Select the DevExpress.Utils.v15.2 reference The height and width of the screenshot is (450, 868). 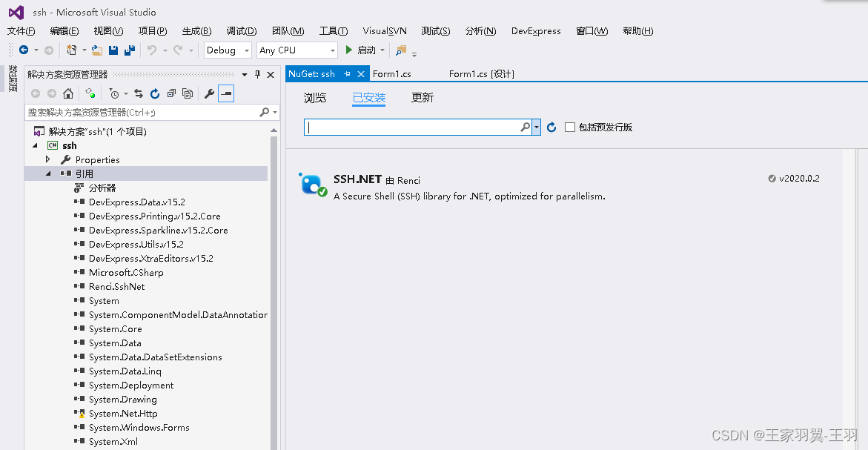point(136,244)
